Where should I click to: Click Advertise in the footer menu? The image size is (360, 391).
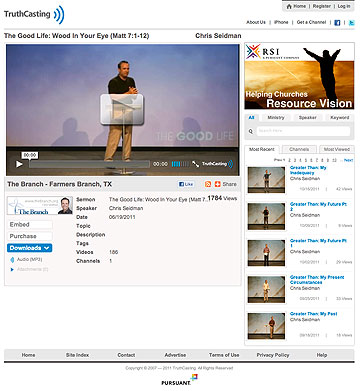click(175, 355)
